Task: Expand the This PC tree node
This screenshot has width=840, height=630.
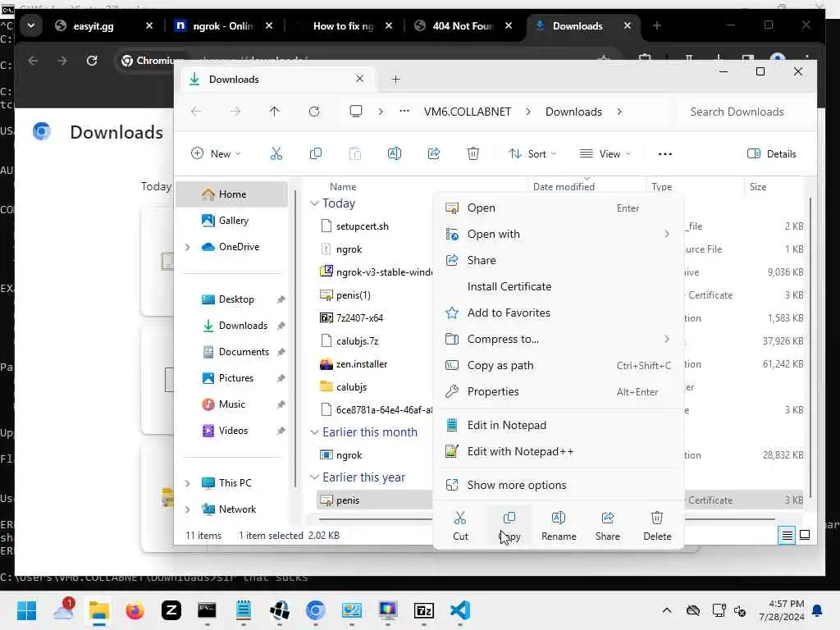Action: click(188, 483)
